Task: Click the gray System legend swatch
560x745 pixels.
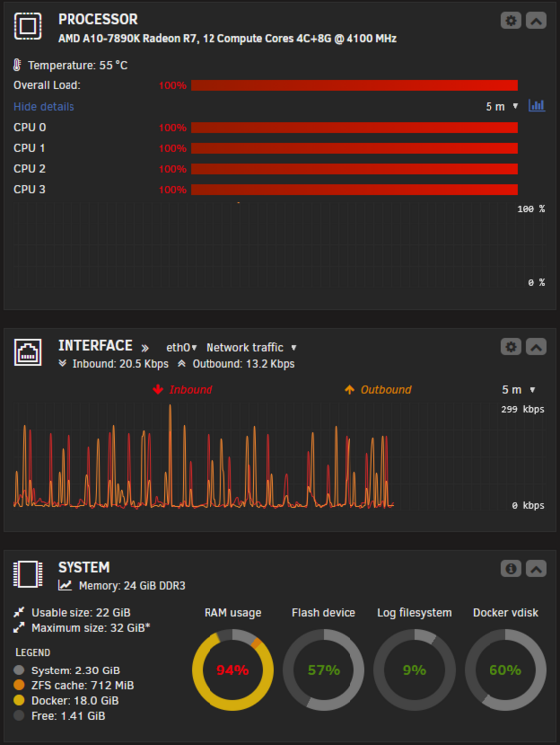Action: 19,670
